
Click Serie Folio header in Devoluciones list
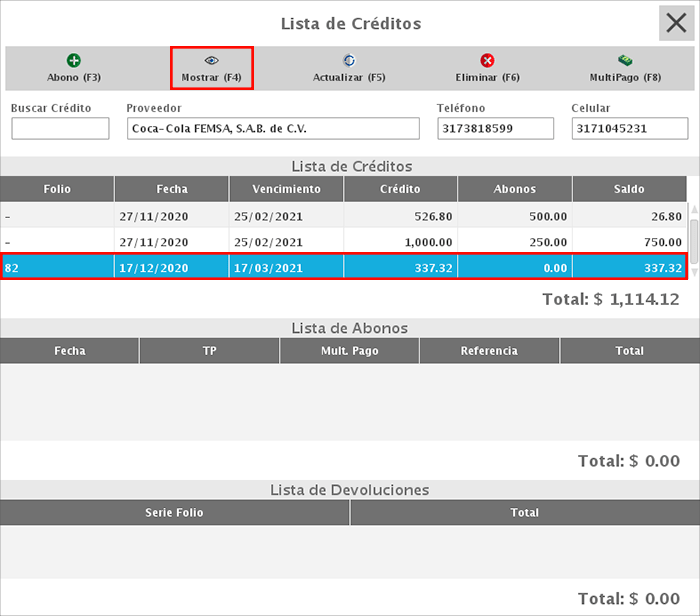pyautogui.click(x=175, y=513)
